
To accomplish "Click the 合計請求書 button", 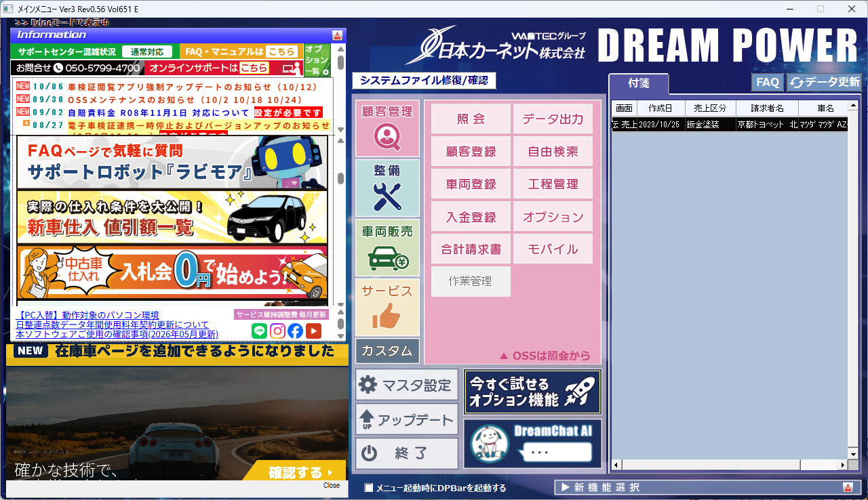I will coord(471,249).
